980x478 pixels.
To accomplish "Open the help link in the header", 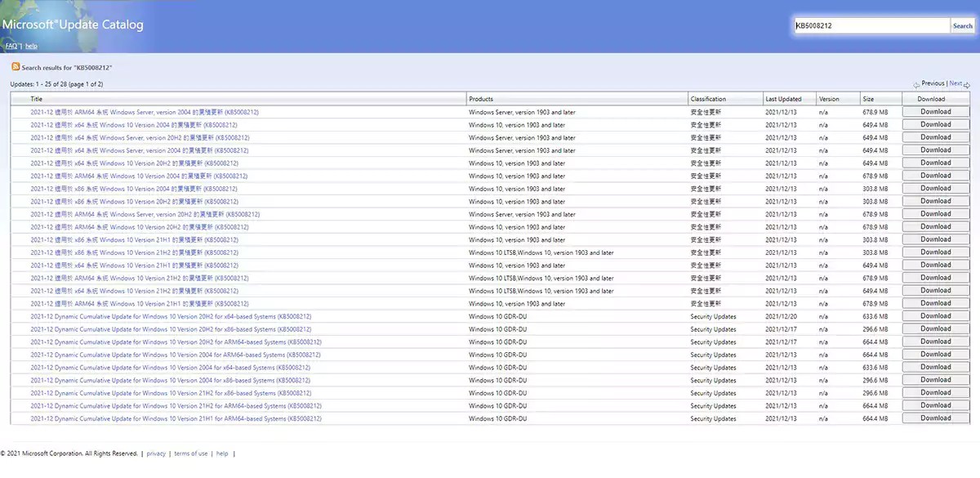I will (31, 46).
